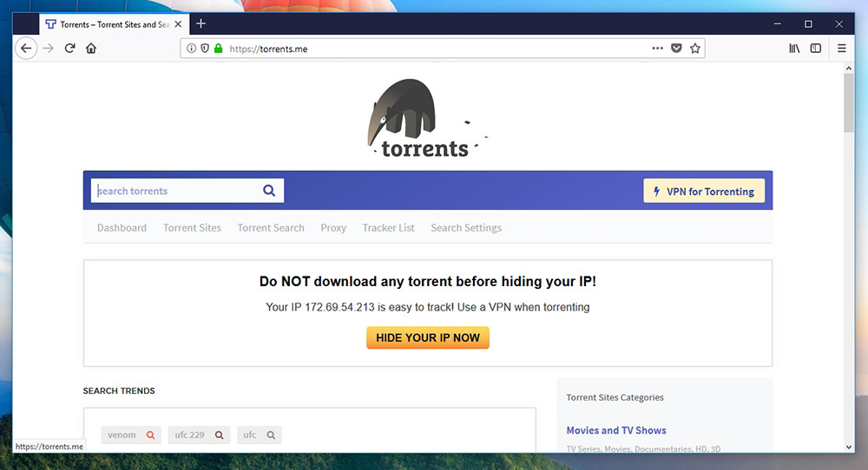Click HIDE YOUR IP NOW button
The height and width of the screenshot is (470, 868).
point(428,338)
